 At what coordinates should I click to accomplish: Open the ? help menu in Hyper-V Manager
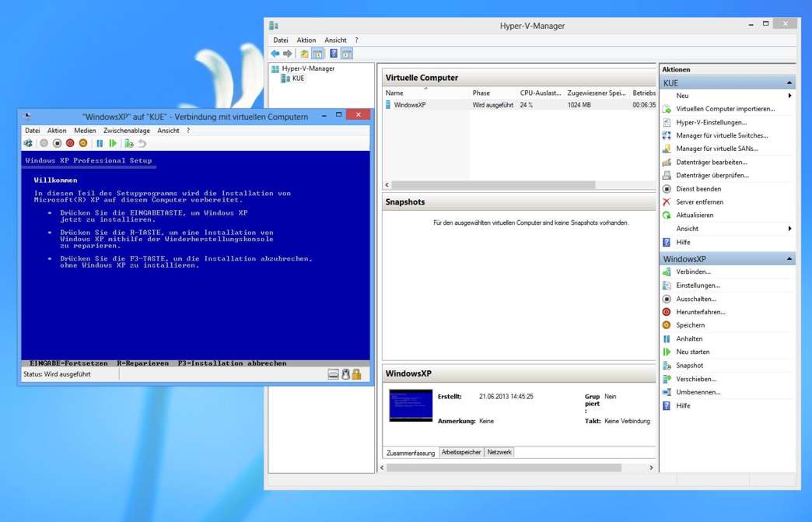pyautogui.click(x=356, y=40)
